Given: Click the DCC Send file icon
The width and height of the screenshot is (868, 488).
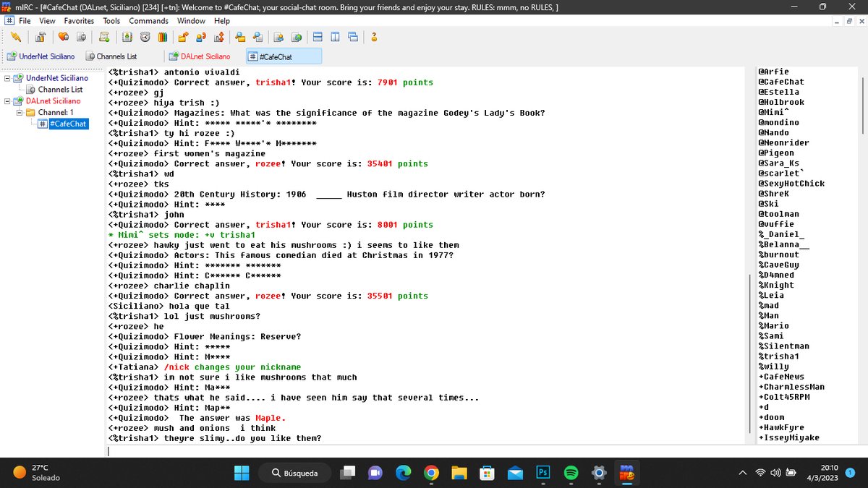Looking at the screenshot, I should coord(184,37).
